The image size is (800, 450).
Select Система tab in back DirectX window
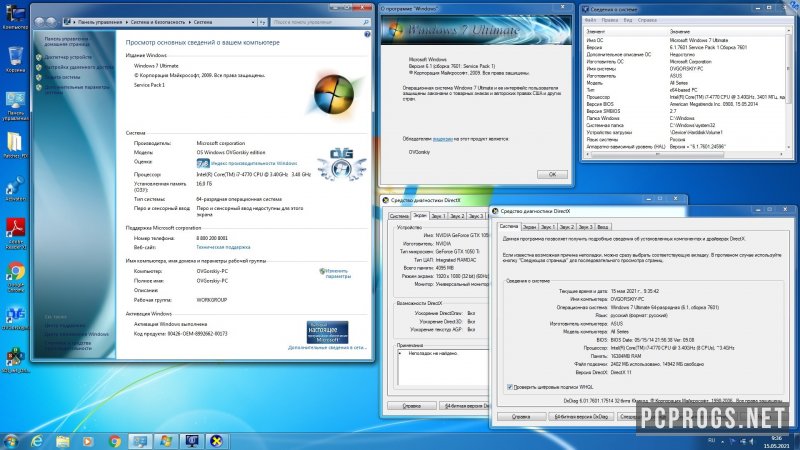click(x=399, y=216)
